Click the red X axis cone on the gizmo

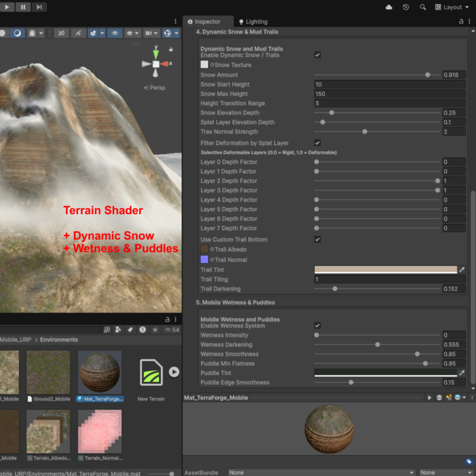[165, 64]
